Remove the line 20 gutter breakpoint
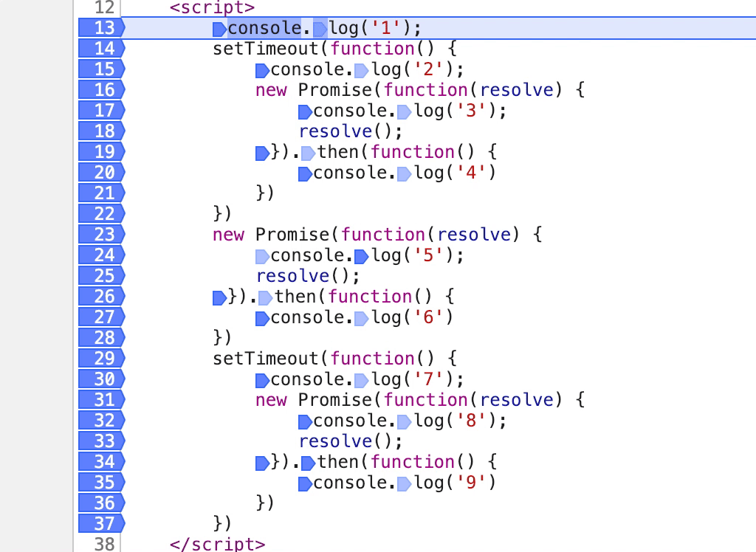 pyautogui.click(x=102, y=172)
